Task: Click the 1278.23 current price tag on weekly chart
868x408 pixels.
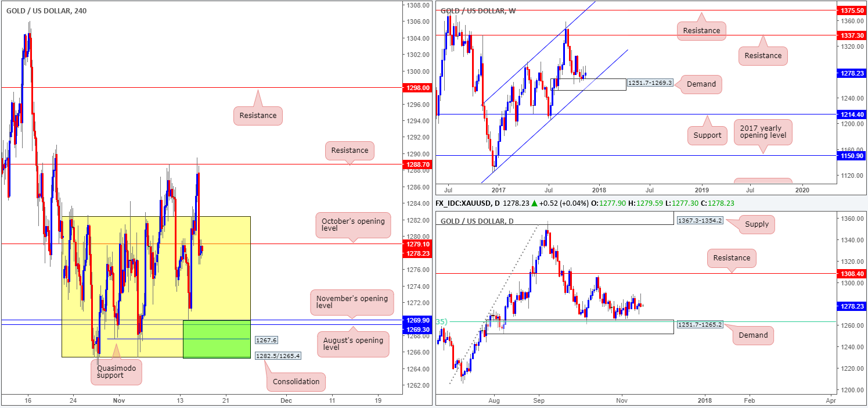Action: tap(851, 73)
